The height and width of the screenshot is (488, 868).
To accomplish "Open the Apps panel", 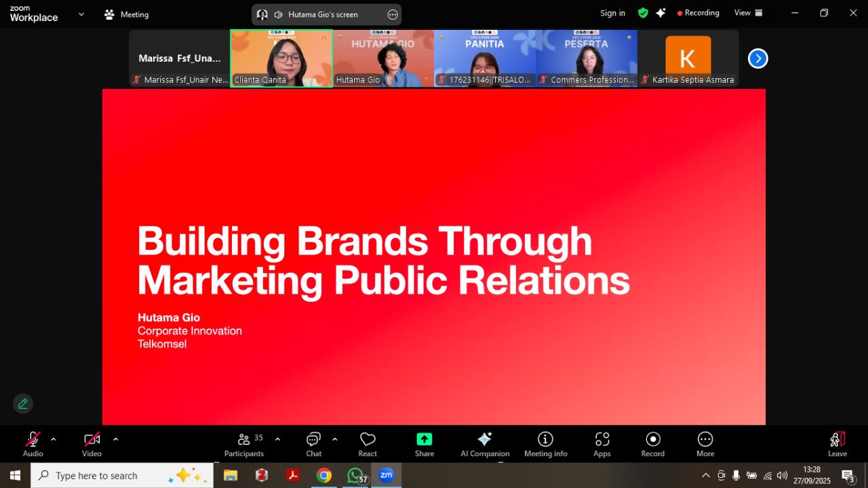I will coord(602,445).
